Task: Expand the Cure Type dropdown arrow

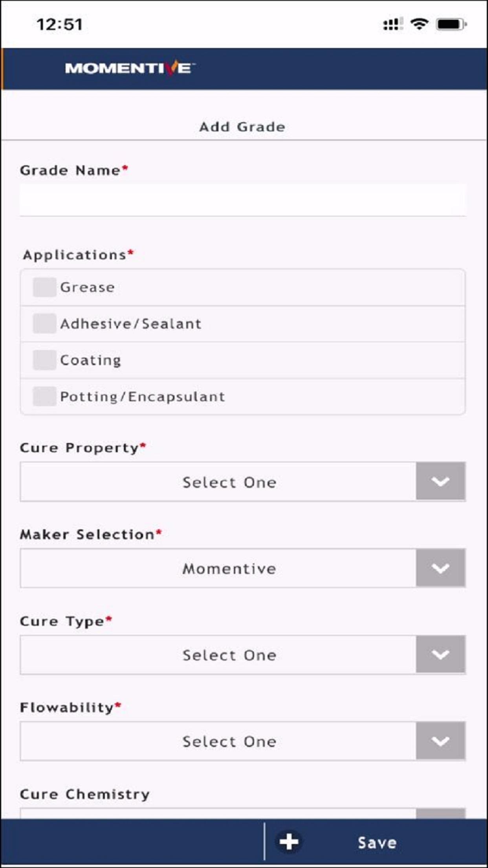Action: pos(440,654)
